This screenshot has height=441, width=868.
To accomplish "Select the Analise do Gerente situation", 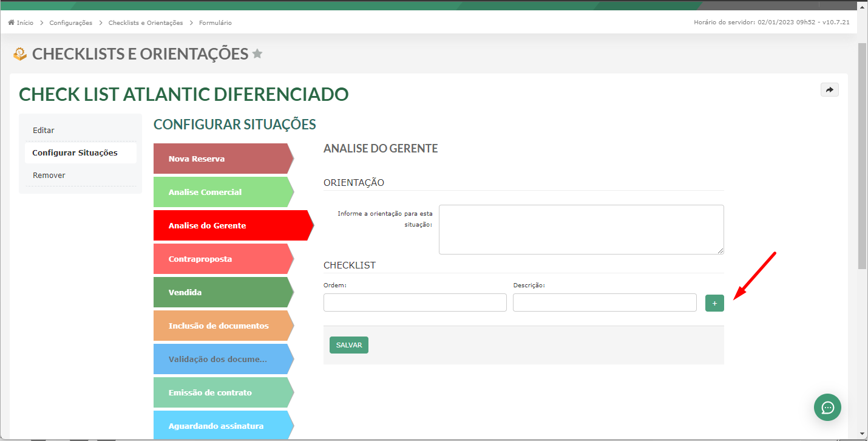I will 234,225.
